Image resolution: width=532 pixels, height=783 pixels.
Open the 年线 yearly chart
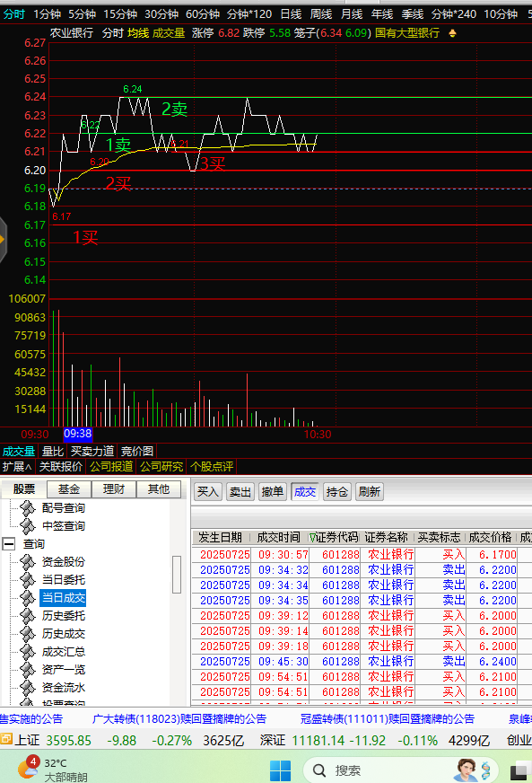tap(382, 14)
